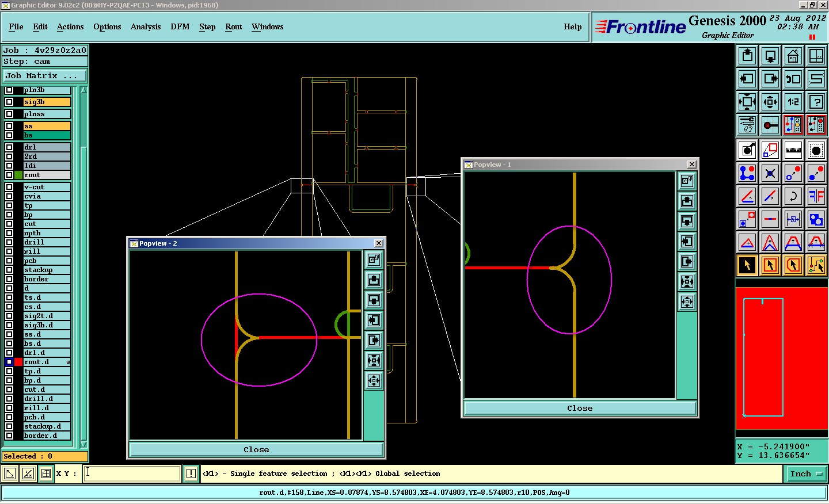This screenshot has width=829, height=504.
Task: Click Close button in Popview - 2
Action: (256, 450)
